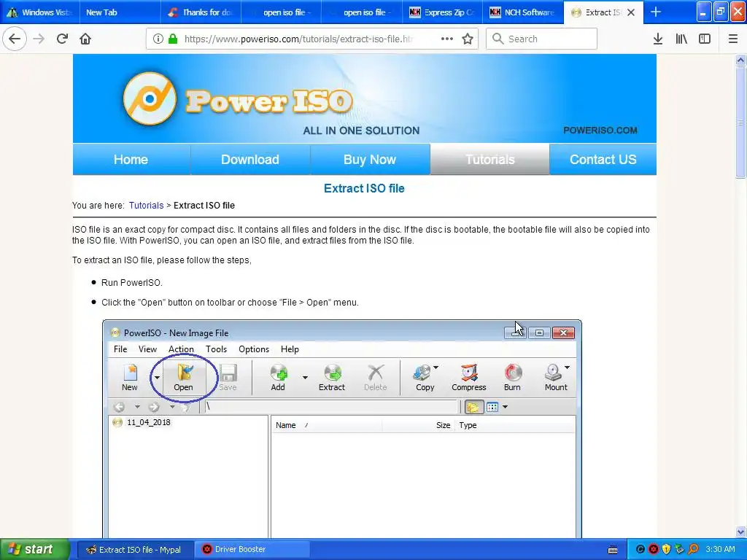The height and width of the screenshot is (560, 747).
Task: Open the Buy Now navigation button
Action: point(370,160)
